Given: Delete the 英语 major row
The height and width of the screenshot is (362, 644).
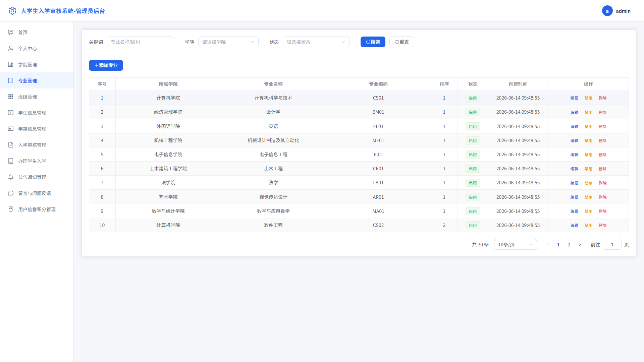Looking at the screenshot, I should tap(602, 126).
